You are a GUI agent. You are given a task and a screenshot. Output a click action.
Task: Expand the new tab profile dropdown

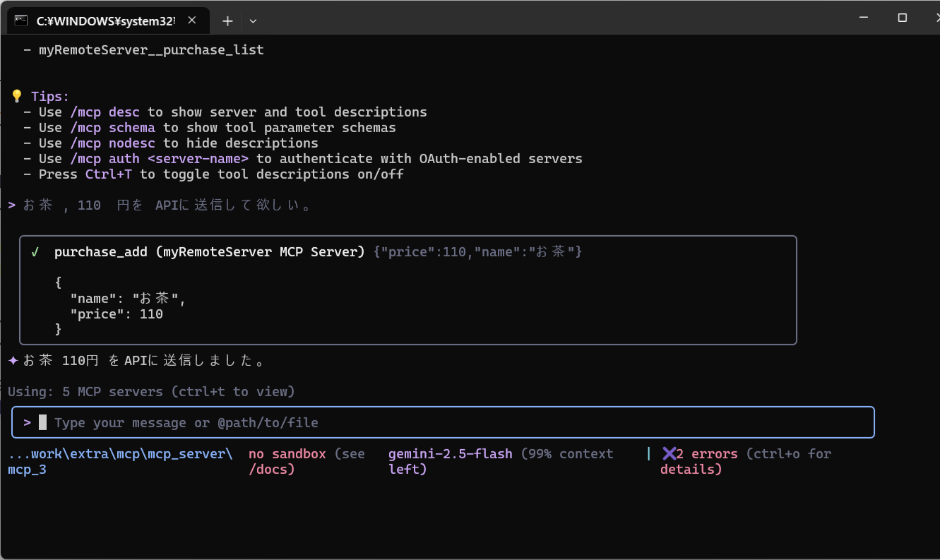coord(253,21)
